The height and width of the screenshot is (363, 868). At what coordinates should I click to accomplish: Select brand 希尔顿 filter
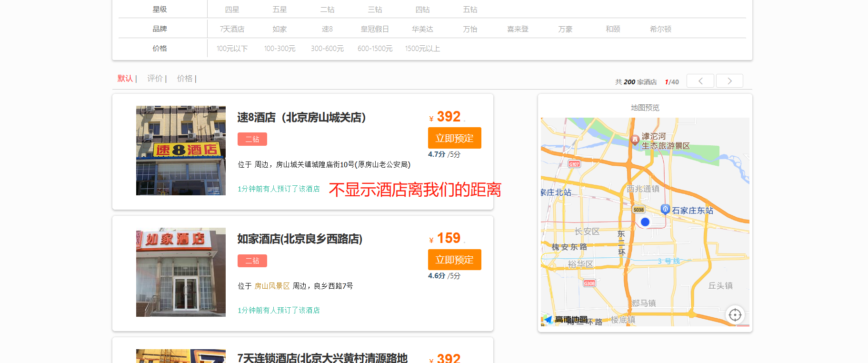pyautogui.click(x=661, y=29)
